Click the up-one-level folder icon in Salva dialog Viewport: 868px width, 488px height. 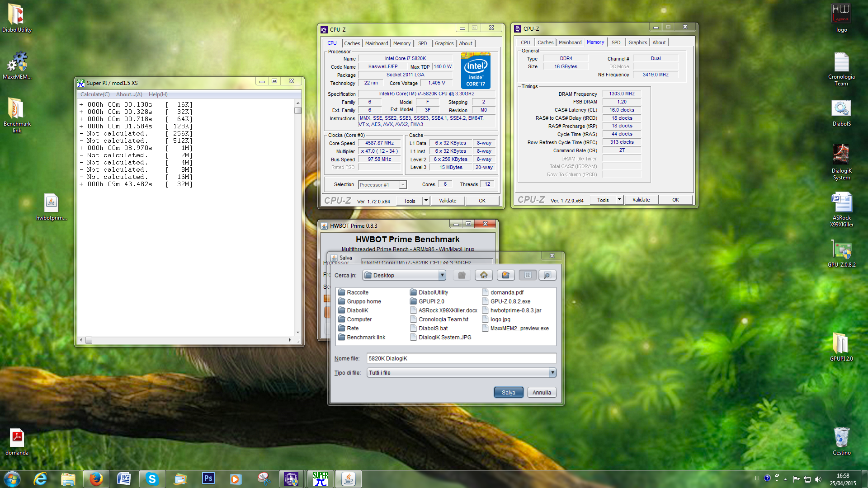click(462, 275)
